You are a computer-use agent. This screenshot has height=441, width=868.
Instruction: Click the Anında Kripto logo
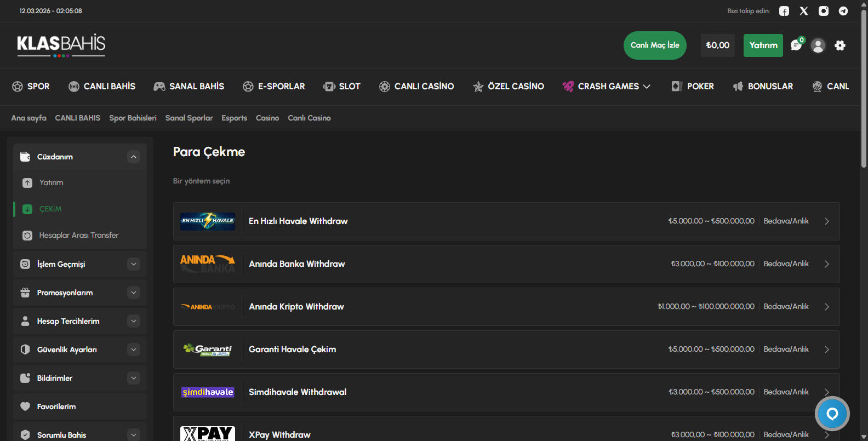coord(208,307)
